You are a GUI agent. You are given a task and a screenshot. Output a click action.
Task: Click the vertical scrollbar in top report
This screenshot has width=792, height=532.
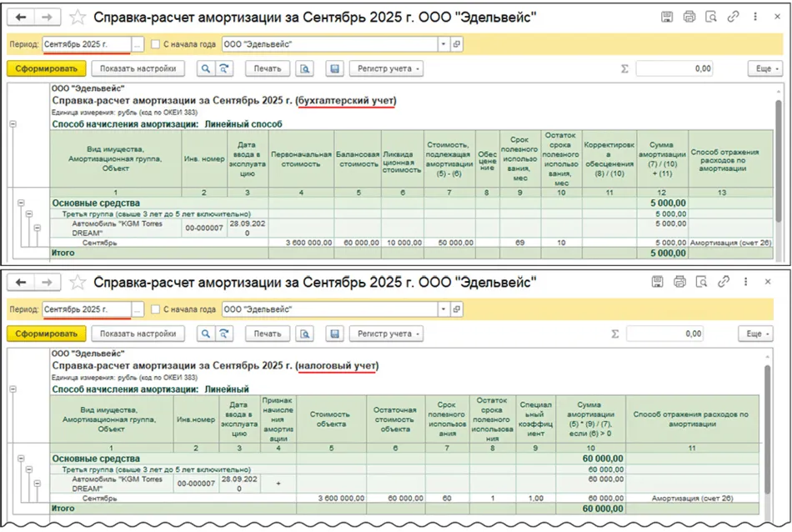[779, 161]
